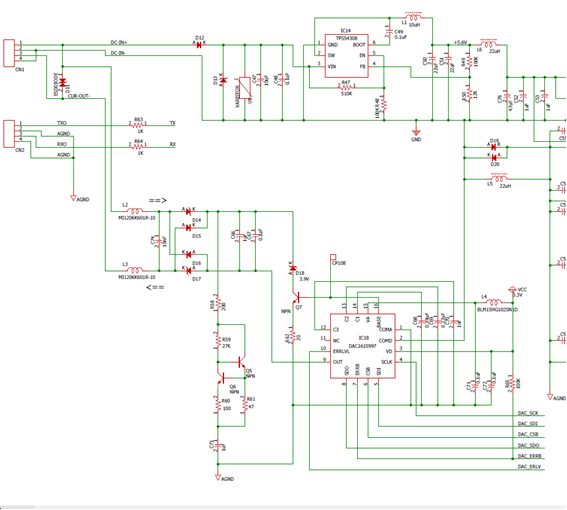The height and width of the screenshot is (510, 567).
Task: Select the R64 1K resistor
Action: coord(138,146)
